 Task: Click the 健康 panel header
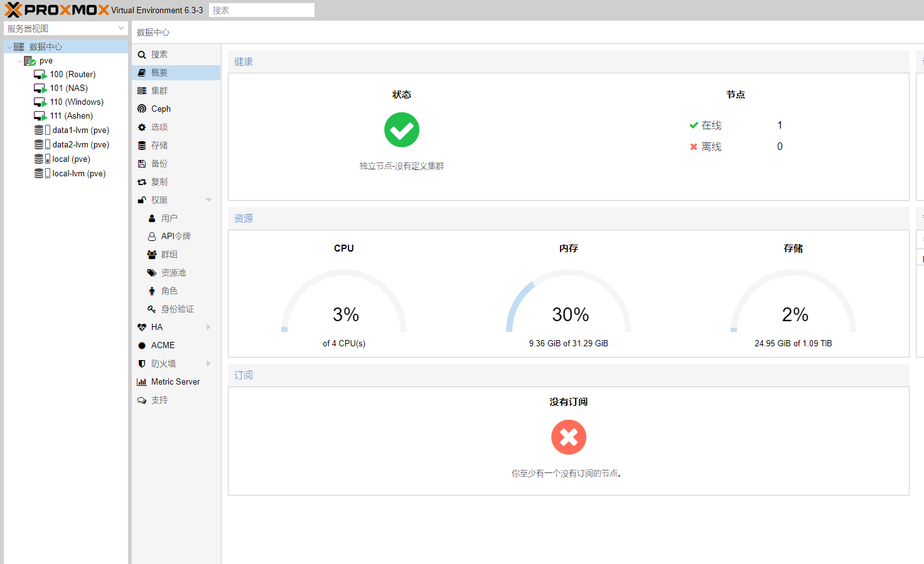(569, 61)
